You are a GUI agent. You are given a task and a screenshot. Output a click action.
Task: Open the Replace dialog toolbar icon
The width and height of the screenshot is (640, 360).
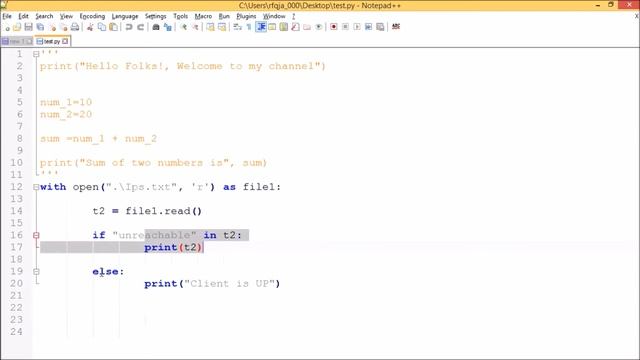pyautogui.click(x=167, y=27)
